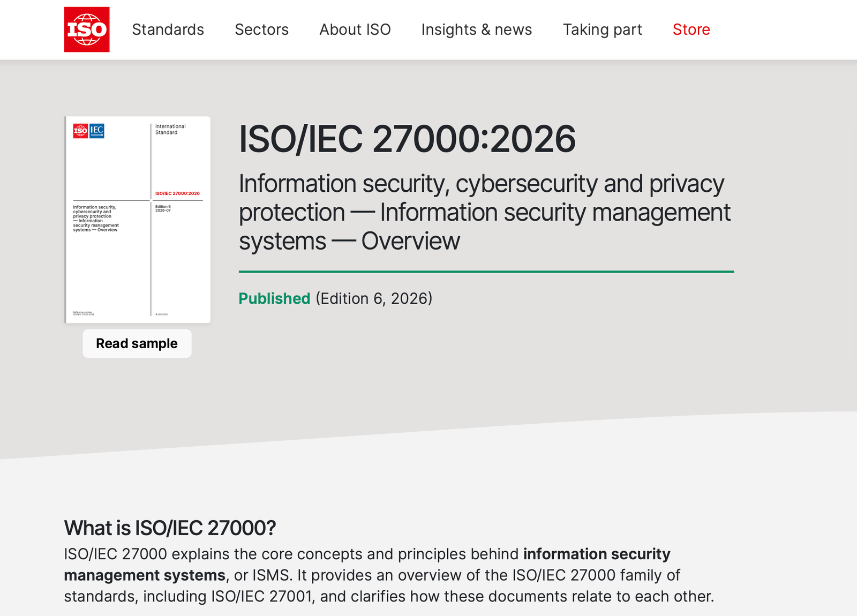
Task: Click the ISO logo home icon
Action: (x=87, y=29)
